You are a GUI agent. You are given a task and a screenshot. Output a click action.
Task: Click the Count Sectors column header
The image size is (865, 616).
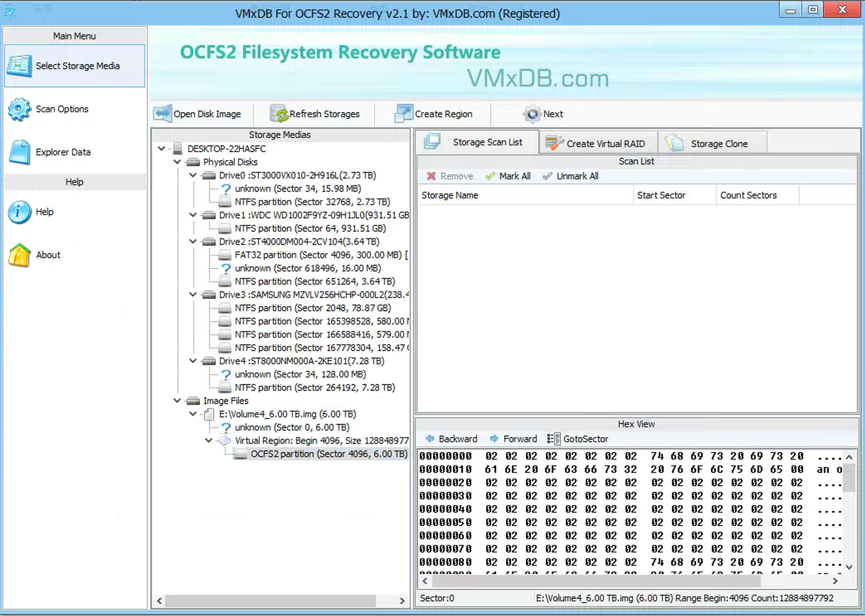(757, 195)
